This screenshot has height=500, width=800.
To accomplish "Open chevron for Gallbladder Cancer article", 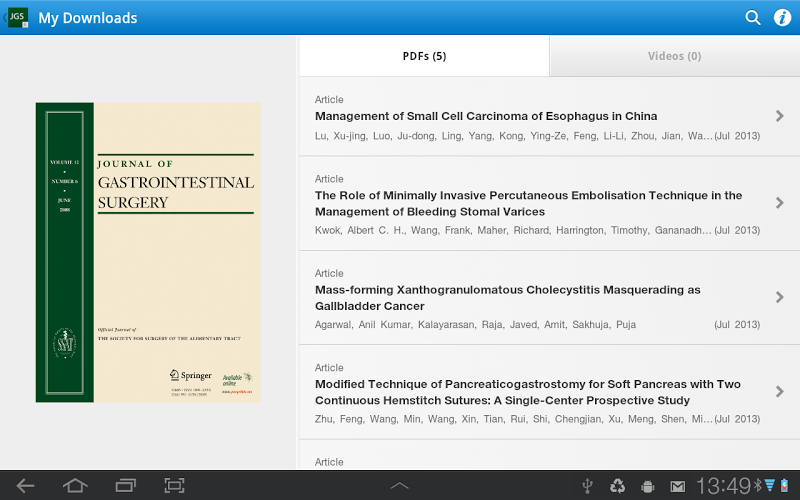I will (x=779, y=297).
